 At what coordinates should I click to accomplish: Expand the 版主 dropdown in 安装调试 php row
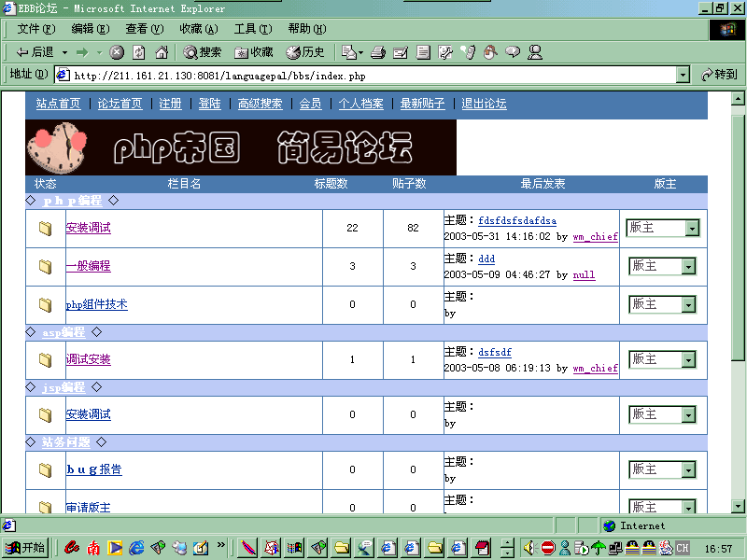point(691,229)
